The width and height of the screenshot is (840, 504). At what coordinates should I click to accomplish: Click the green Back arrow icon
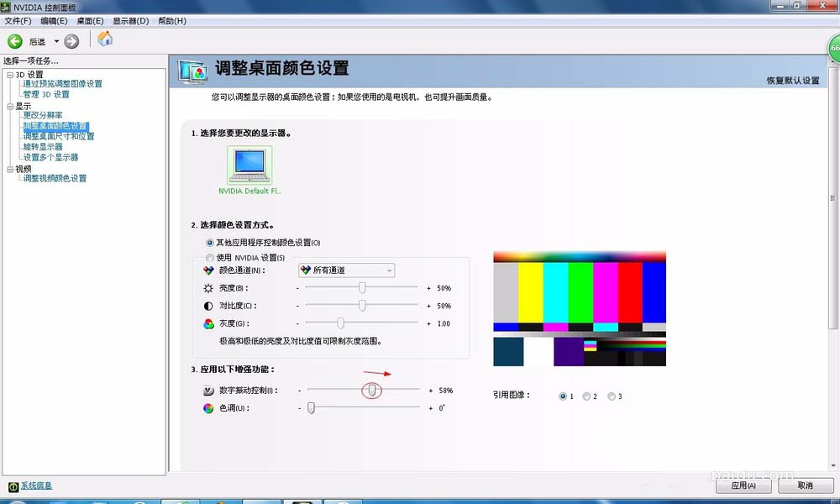(x=15, y=41)
